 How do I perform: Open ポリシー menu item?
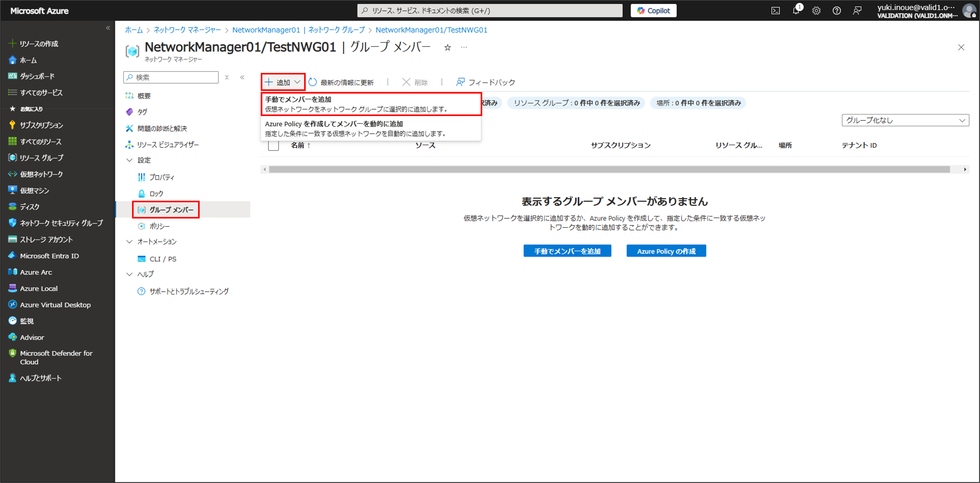pos(154,226)
